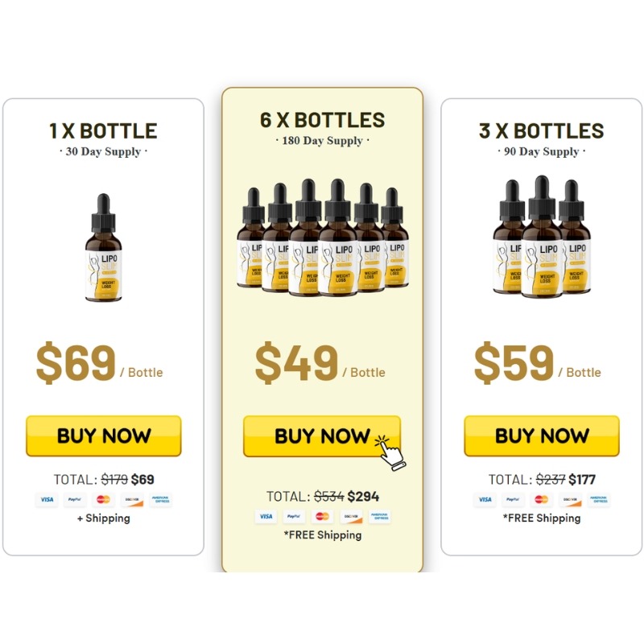644x644 pixels.
Task: Click the three Lipo Slim bottles image
Action: coord(542,236)
